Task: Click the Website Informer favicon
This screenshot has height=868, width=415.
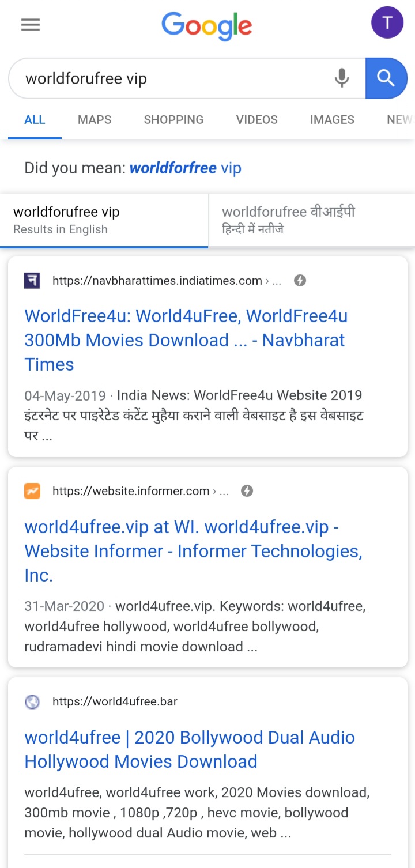Action: tap(32, 491)
